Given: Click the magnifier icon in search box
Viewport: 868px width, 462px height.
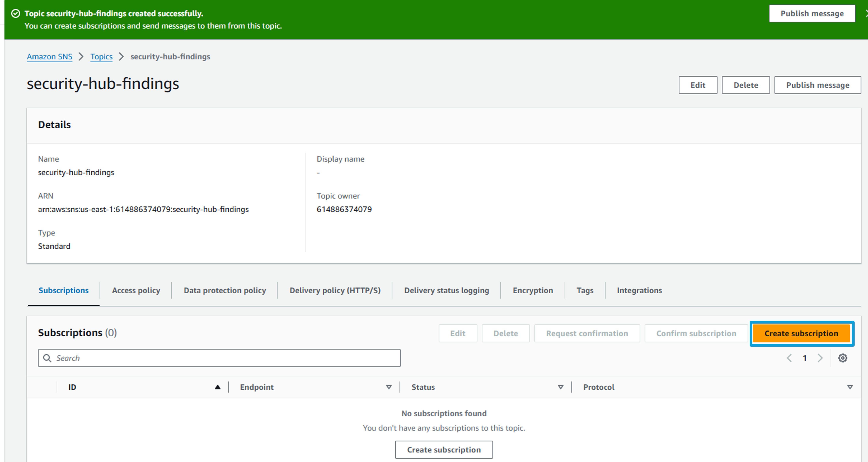Looking at the screenshot, I should 48,358.
